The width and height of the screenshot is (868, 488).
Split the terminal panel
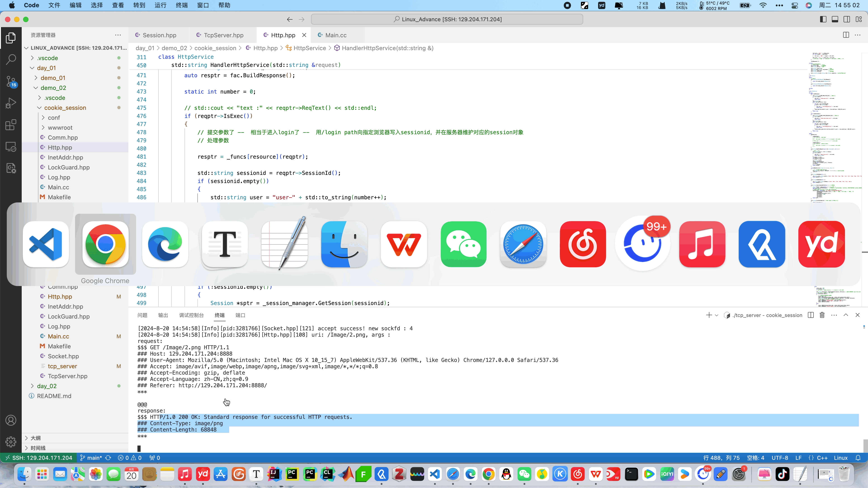[811, 315]
